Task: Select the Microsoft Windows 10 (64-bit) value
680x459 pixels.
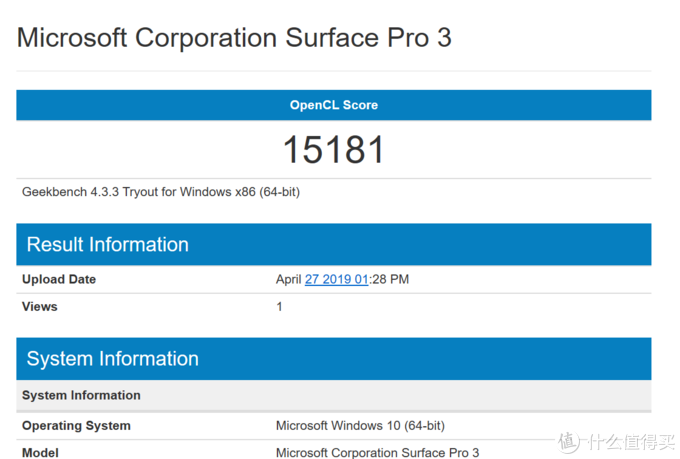Action: (360, 426)
